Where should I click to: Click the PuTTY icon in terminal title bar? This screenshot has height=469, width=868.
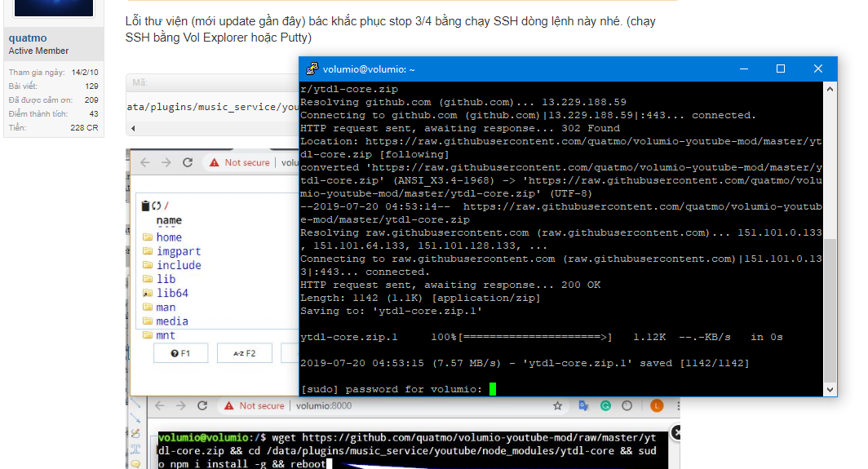point(312,69)
